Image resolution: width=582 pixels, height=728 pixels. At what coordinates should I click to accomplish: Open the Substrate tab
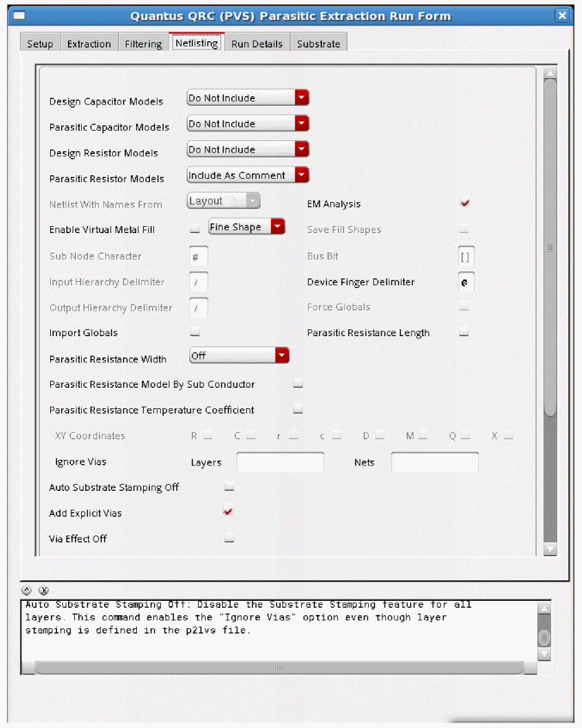[319, 43]
